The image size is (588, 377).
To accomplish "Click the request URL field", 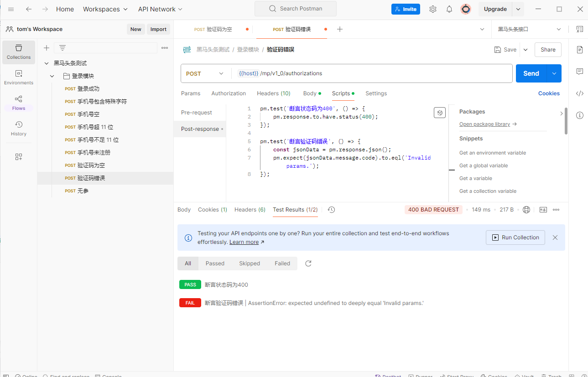I will click(372, 73).
